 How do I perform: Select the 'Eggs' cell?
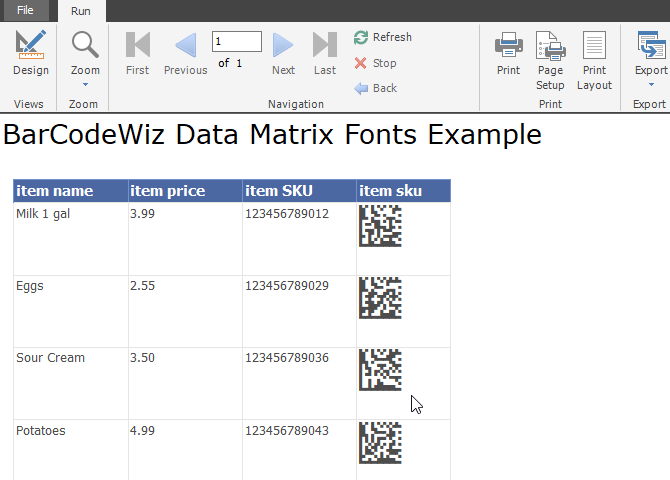pos(71,311)
